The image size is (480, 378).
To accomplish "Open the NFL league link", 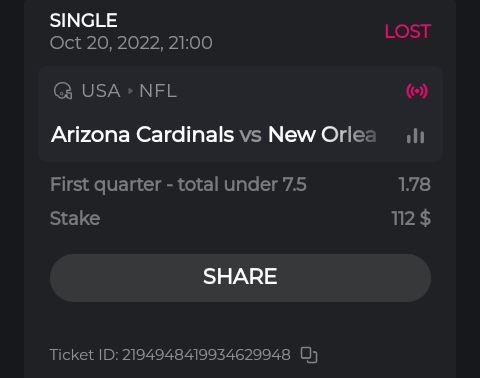I will point(158,91).
